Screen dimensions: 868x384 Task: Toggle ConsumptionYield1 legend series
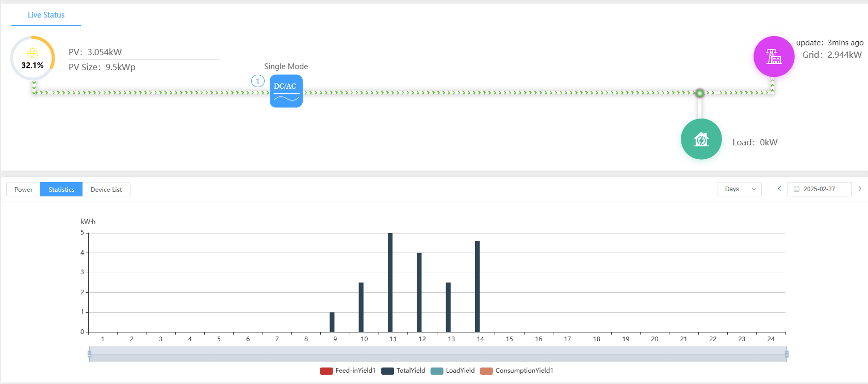[517, 371]
